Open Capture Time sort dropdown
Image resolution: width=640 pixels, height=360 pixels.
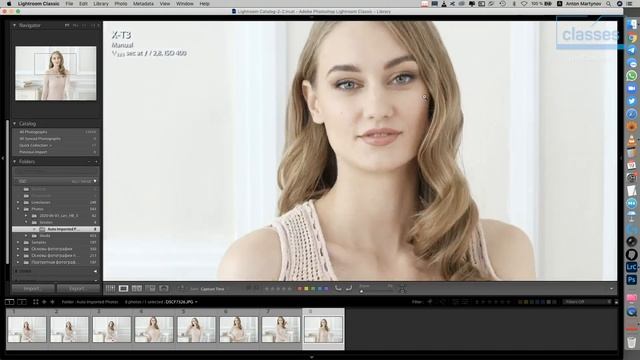tap(212, 289)
